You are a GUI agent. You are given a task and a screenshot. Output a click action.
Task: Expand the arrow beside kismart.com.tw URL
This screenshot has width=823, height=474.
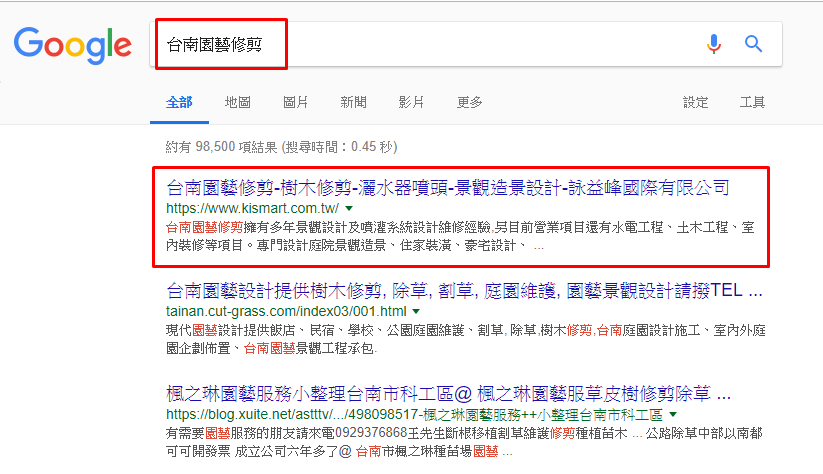[x=349, y=208]
